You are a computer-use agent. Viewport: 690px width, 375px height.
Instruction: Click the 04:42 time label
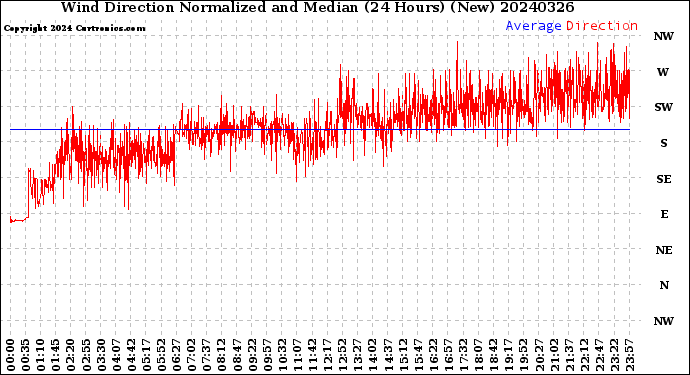[x=131, y=355]
